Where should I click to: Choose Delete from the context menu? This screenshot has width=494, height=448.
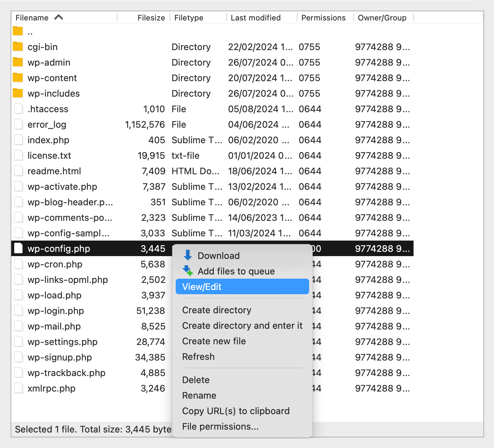tap(242, 380)
